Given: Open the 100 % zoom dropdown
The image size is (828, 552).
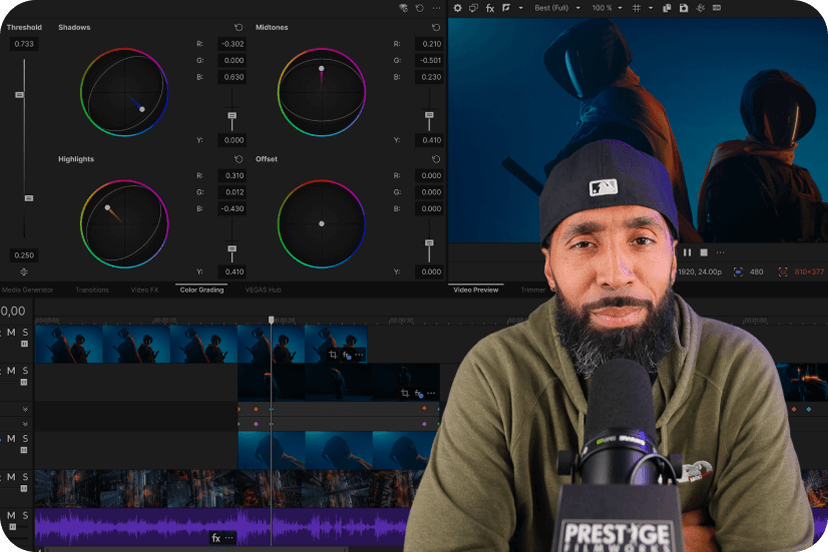Looking at the screenshot, I should click(605, 8).
